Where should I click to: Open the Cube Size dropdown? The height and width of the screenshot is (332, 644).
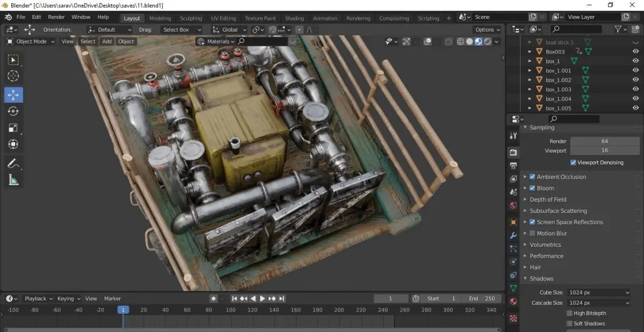pos(598,292)
